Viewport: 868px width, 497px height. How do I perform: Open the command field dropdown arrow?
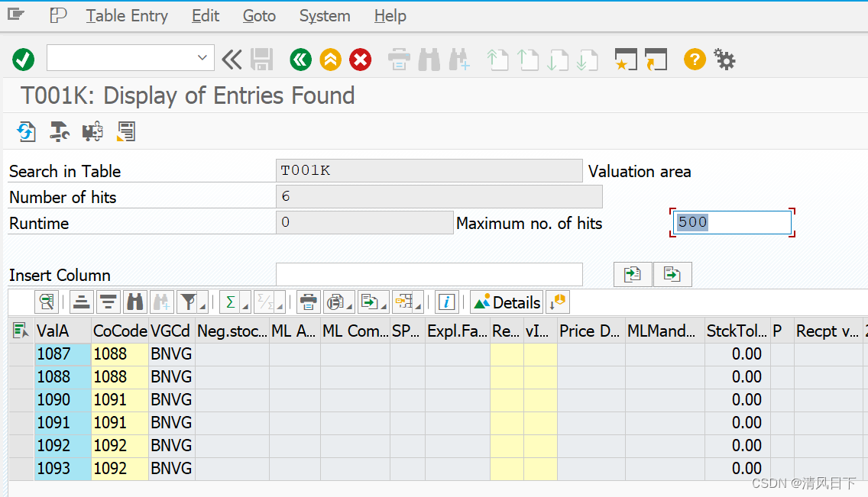coord(202,58)
